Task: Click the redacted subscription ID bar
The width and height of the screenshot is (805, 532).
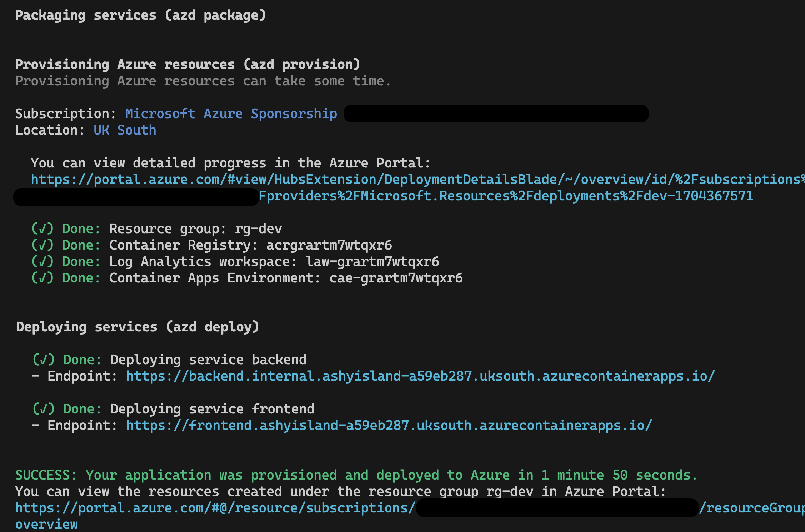Action: point(496,114)
